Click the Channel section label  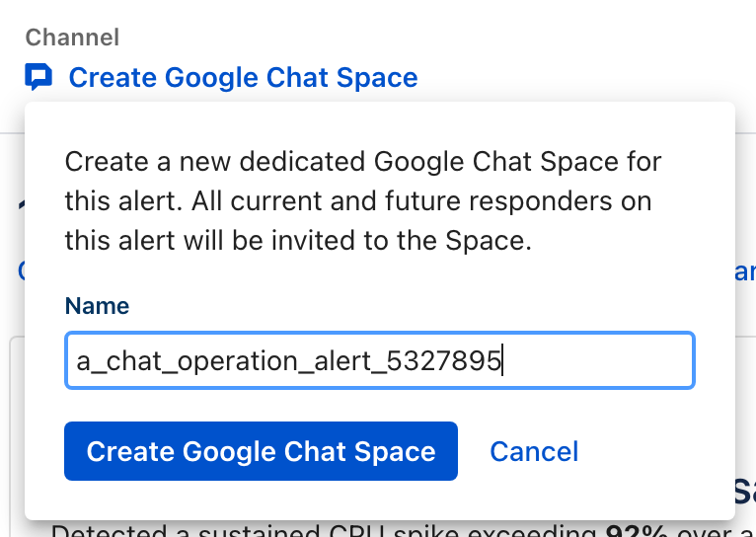coord(72,38)
